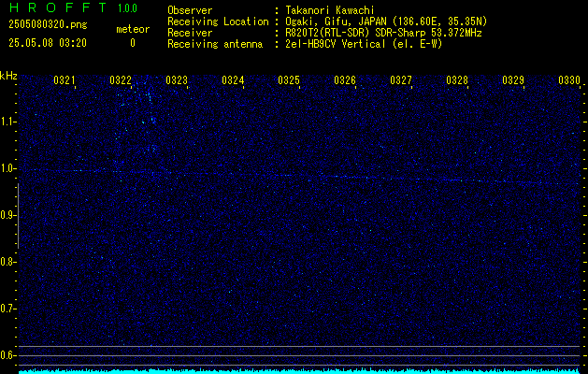588x374 pixels.
Task: Click the Receiving antenna label
Action: point(215,44)
